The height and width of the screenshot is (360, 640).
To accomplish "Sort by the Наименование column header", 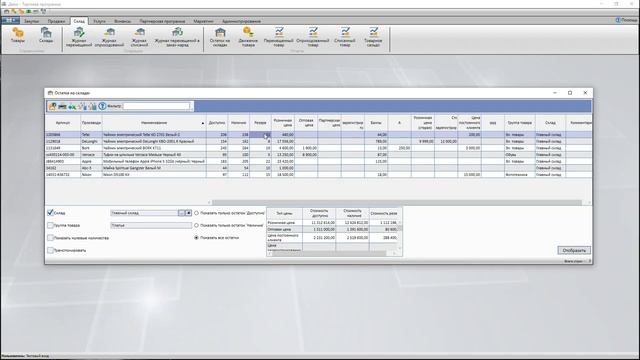I will pos(154,123).
